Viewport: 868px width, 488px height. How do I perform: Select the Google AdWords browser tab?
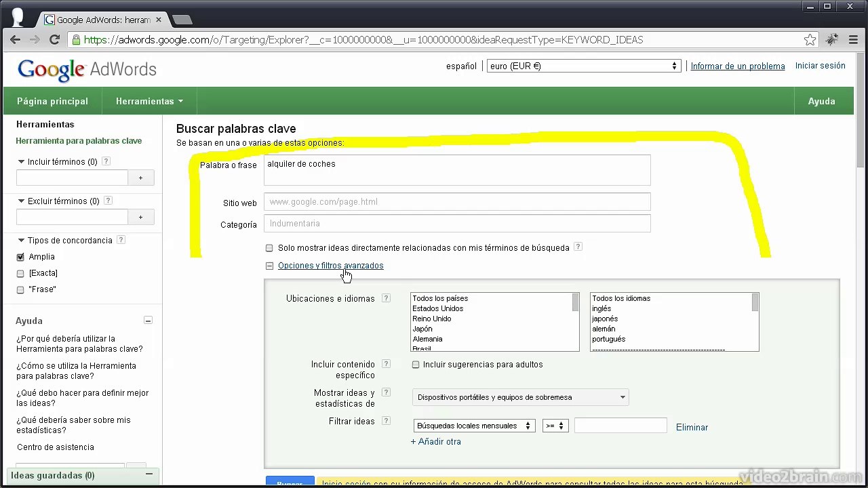point(102,20)
